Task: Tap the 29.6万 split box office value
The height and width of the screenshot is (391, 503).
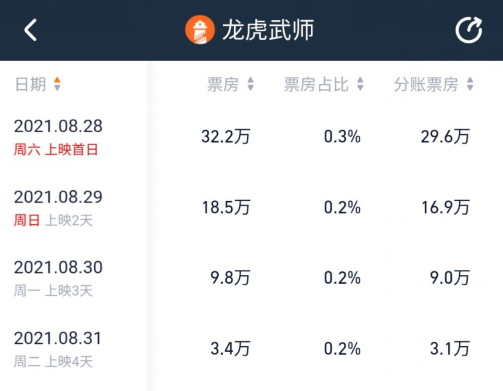Action: point(445,137)
